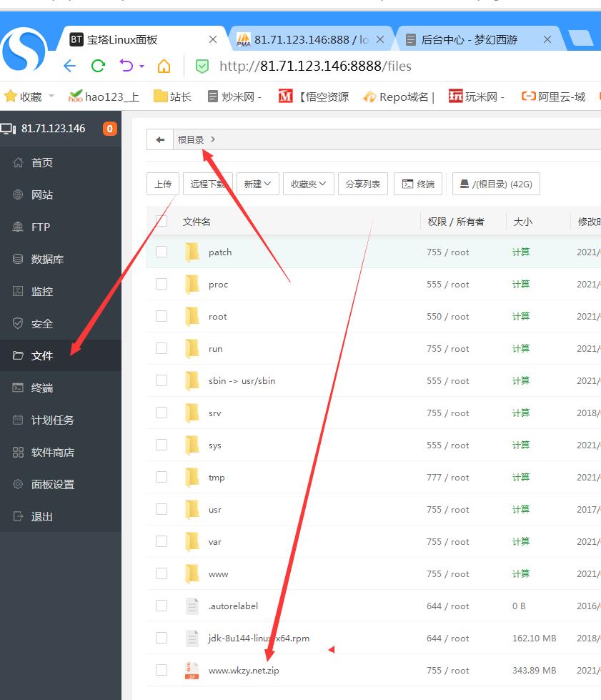Open 数据库 in the sidebar

47,259
